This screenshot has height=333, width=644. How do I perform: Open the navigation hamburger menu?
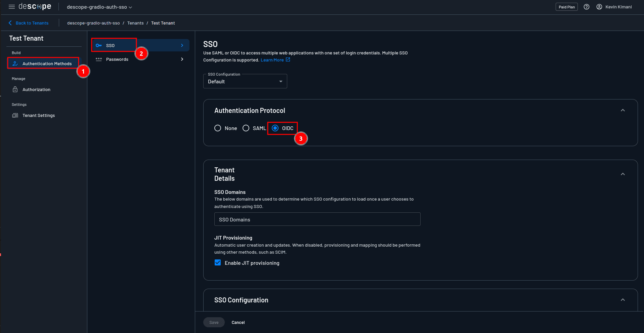tap(11, 6)
